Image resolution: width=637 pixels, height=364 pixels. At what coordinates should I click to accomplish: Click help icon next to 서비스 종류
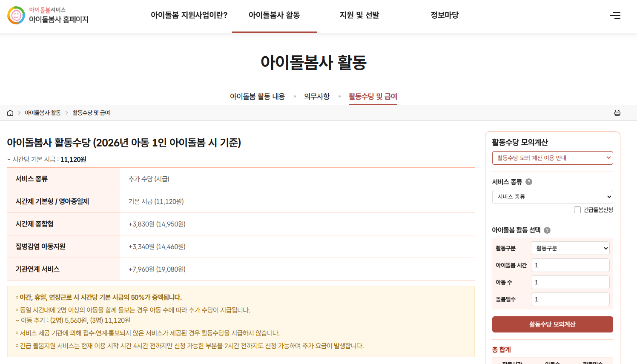point(529,182)
